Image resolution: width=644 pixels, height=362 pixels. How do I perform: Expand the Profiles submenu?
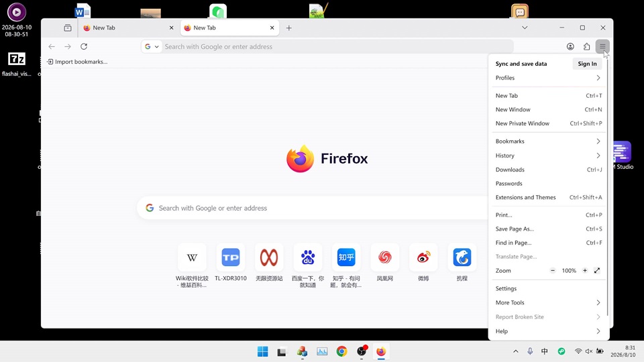point(549,78)
